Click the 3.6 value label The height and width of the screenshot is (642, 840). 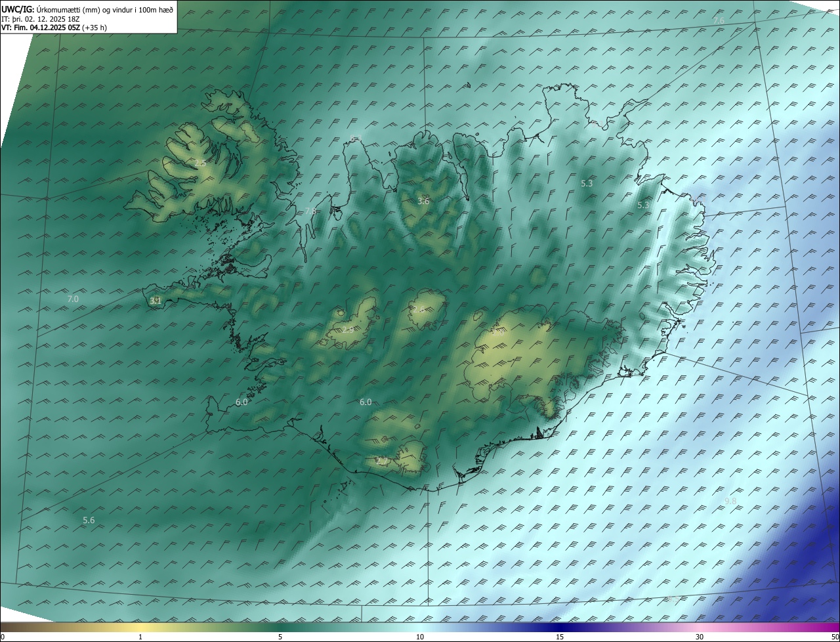pyautogui.click(x=423, y=201)
